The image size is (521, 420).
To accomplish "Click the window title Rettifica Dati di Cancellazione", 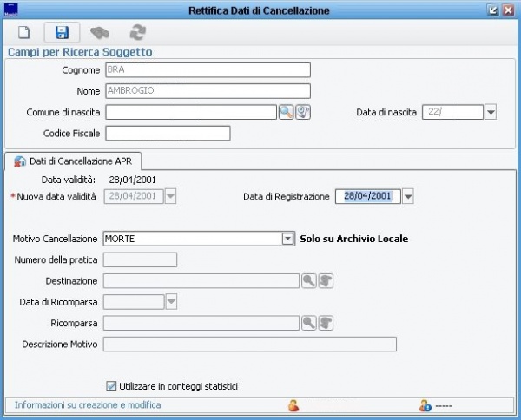I will 259,10.
